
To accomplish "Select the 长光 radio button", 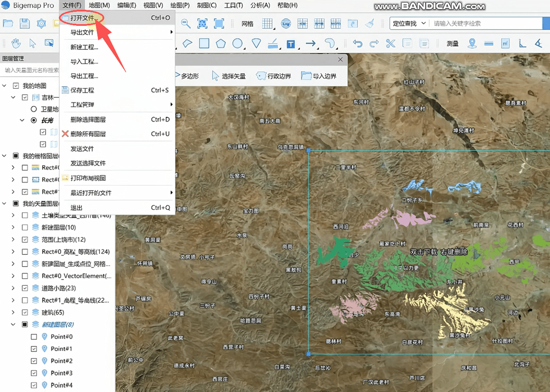I will click(34, 120).
